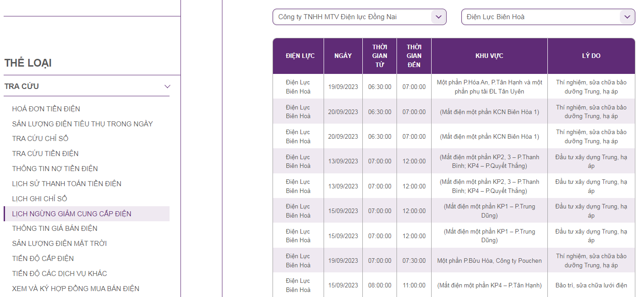Click THÔNG TIN NỢ TIỀN ĐIỆN
Viewport: 644px width, 297px height.
coord(55,168)
